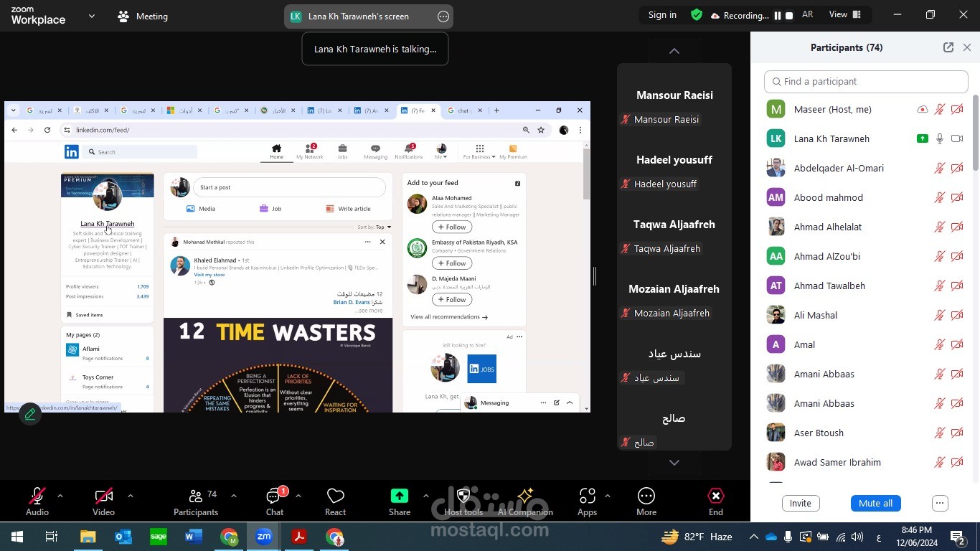
Task: Pop out the Participants panel
Action: point(948,47)
